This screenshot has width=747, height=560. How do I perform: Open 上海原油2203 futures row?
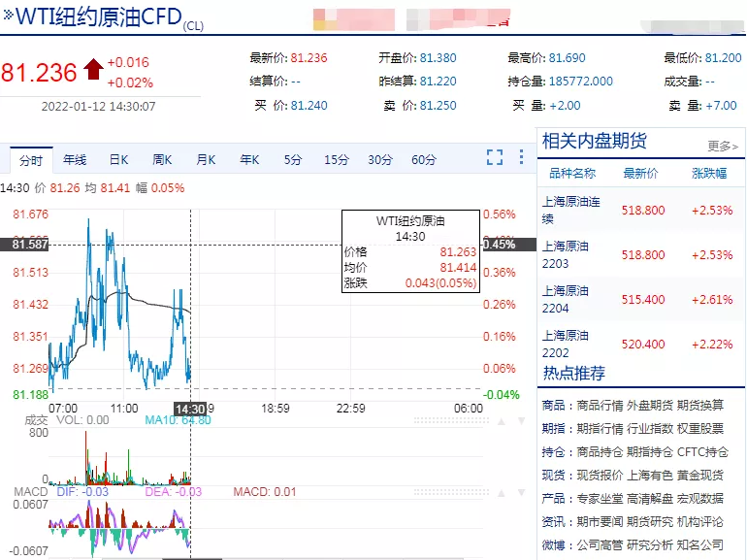click(641, 255)
